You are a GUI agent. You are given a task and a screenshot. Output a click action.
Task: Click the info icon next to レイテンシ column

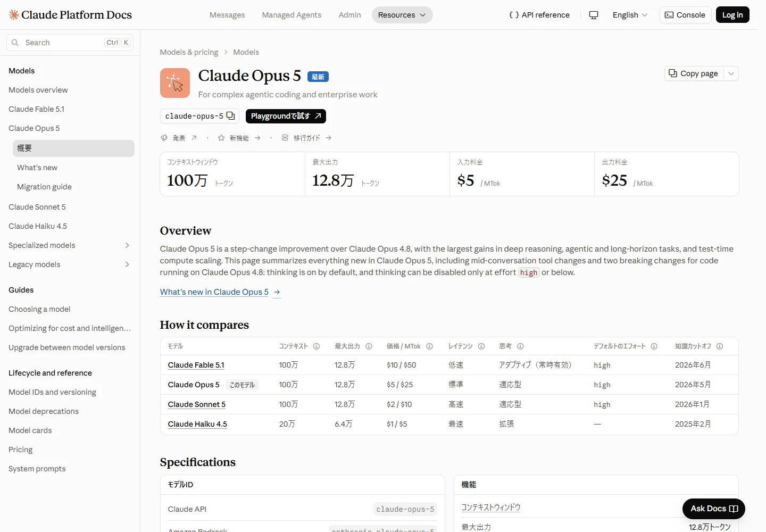click(x=481, y=346)
